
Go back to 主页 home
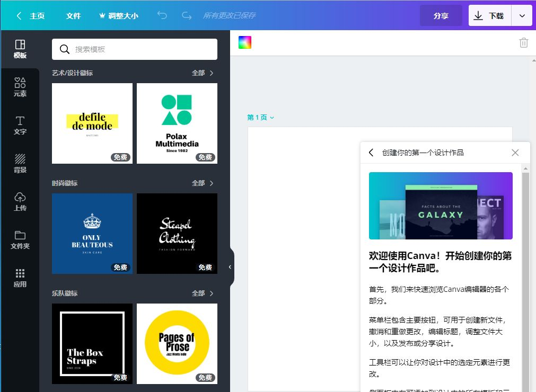[x=30, y=16]
